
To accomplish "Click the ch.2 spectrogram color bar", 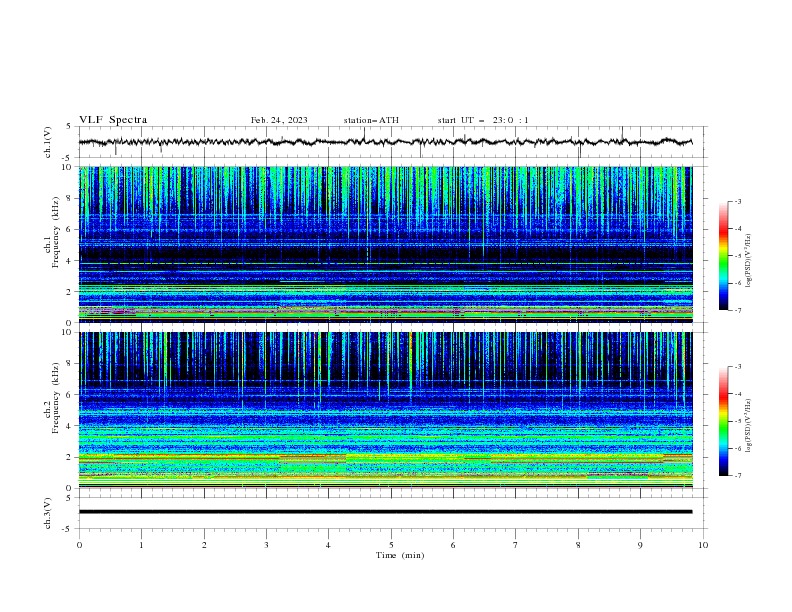I will 723,421.
